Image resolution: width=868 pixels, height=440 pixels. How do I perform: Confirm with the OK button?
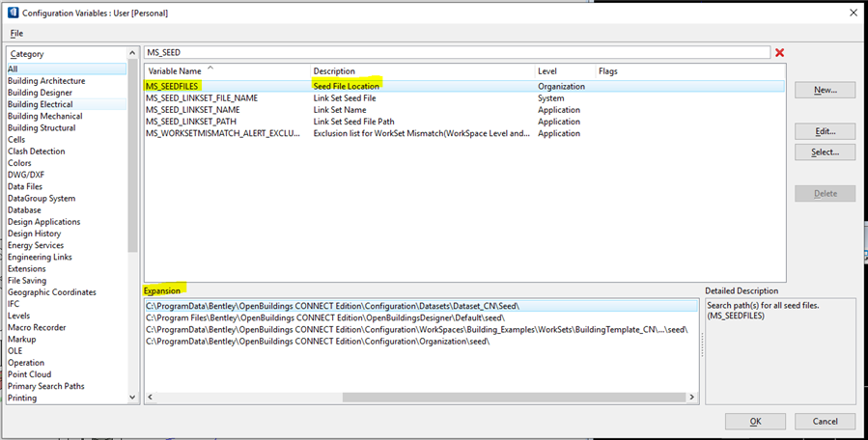pyautogui.click(x=755, y=421)
